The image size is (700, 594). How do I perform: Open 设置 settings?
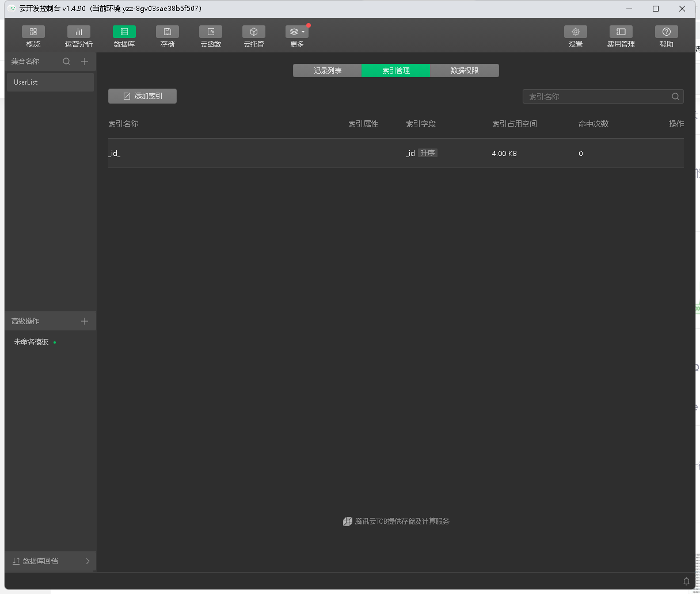click(x=576, y=37)
